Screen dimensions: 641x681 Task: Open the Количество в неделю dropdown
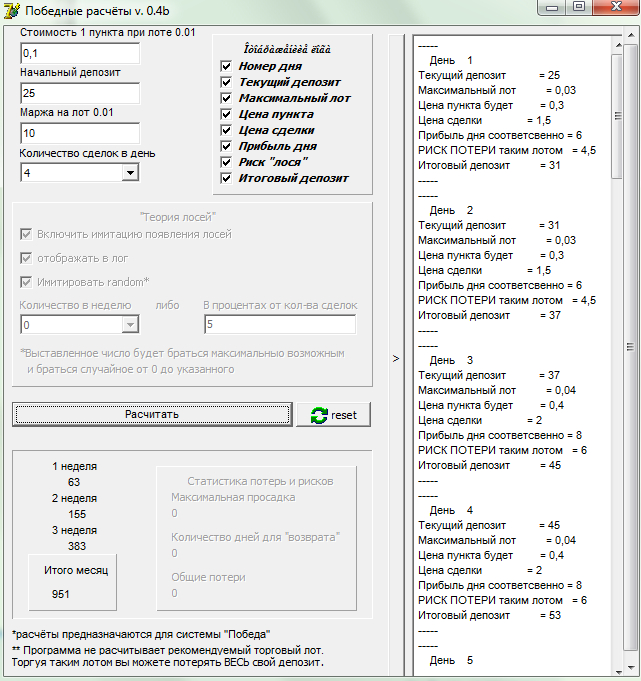(130, 325)
